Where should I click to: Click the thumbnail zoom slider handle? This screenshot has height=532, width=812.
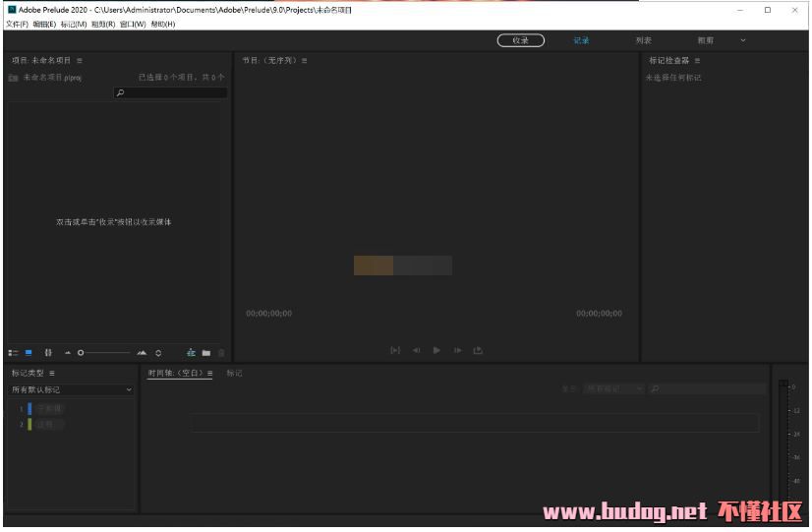pos(81,352)
